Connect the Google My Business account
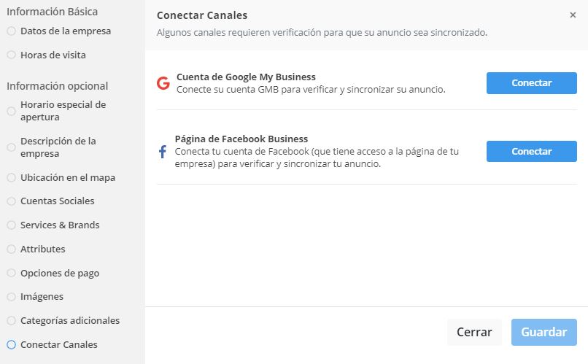 tap(531, 83)
